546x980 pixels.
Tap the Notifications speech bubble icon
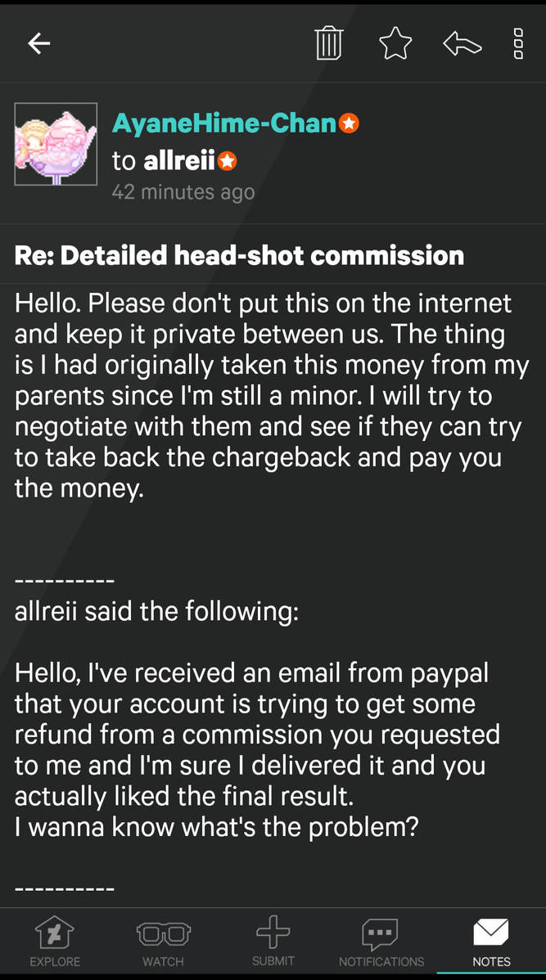point(381,933)
